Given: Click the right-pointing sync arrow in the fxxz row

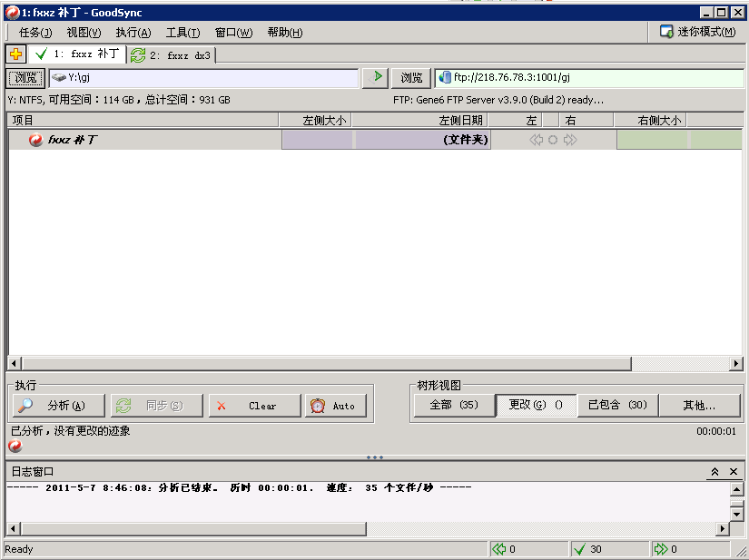Looking at the screenshot, I should 570,140.
